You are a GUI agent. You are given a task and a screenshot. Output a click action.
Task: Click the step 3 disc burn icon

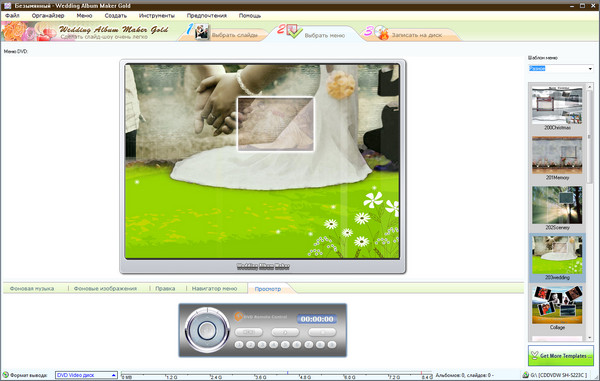381,33
